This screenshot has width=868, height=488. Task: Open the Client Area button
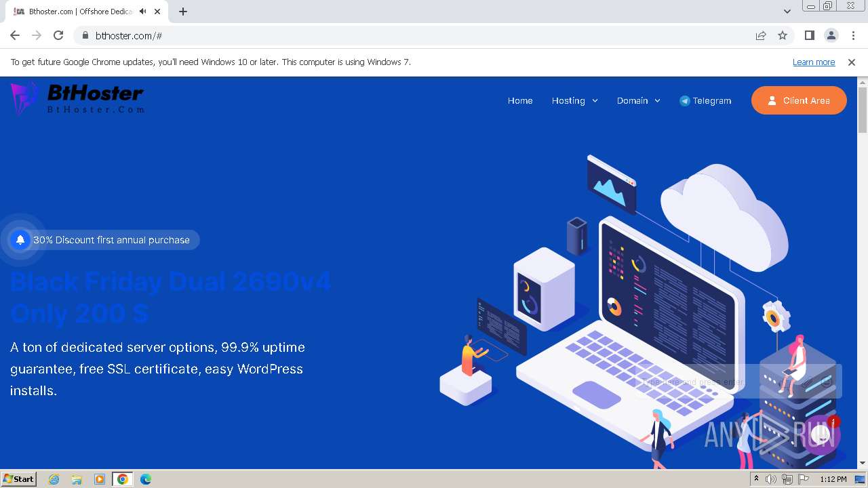(799, 100)
